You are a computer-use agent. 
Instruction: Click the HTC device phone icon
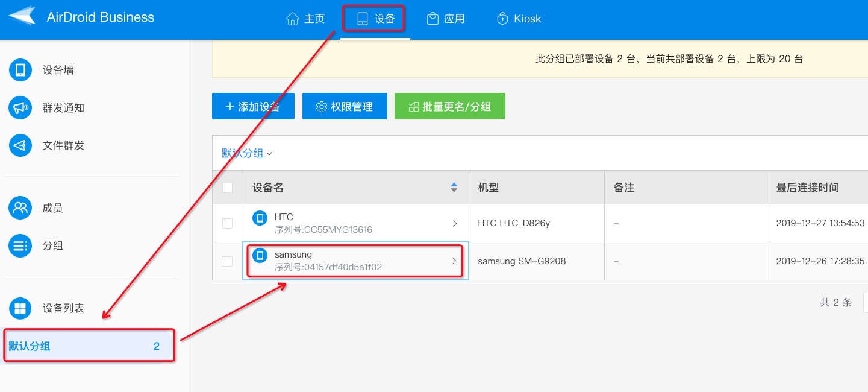click(260, 218)
